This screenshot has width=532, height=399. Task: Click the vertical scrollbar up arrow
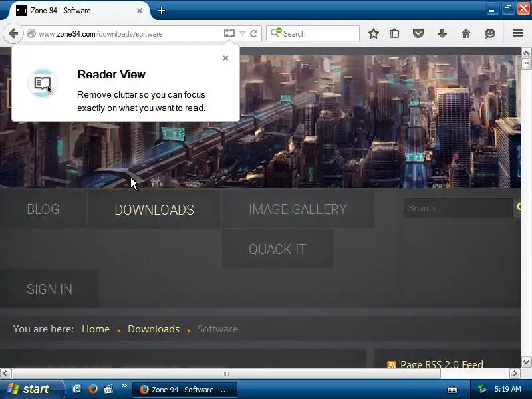click(526, 53)
